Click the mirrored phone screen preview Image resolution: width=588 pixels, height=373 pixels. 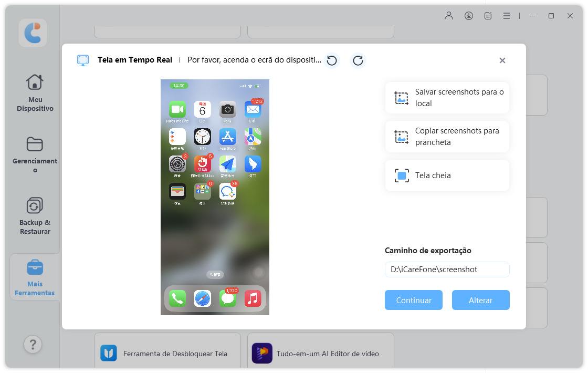point(215,197)
